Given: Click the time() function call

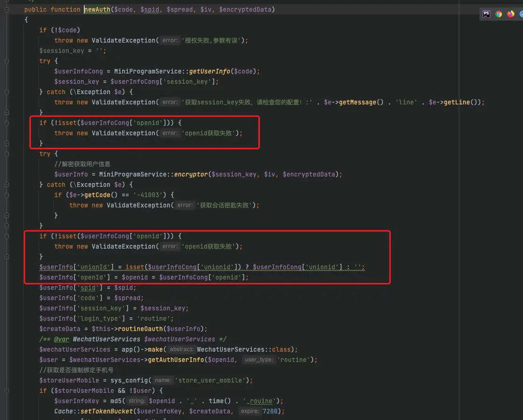Looking at the screenshot, I should [220, 401].
